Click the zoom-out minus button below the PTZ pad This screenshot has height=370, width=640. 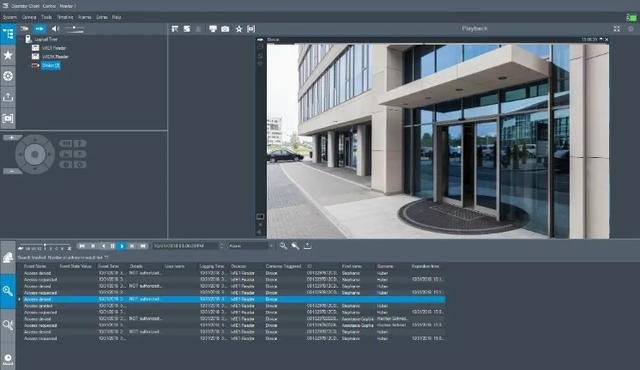point(12,171)
